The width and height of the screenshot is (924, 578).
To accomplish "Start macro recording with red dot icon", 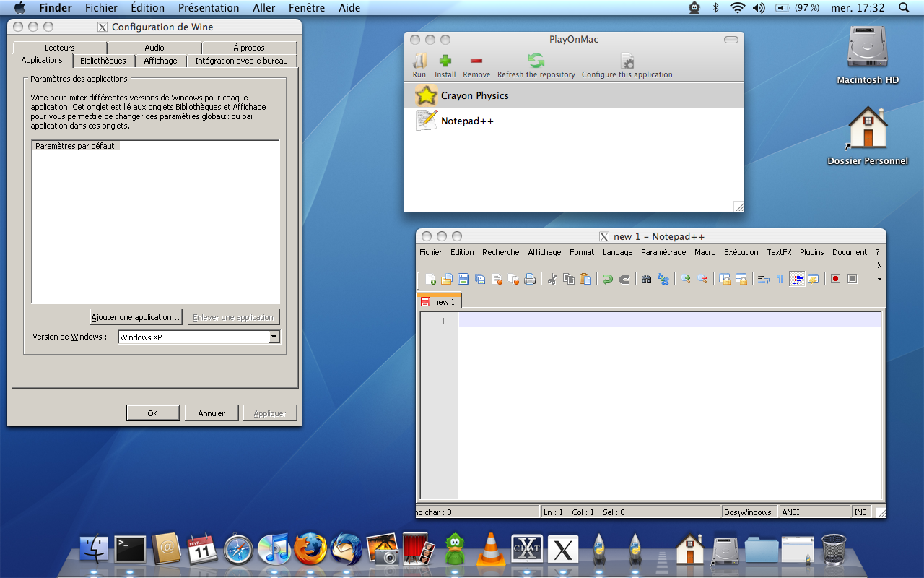I will [x=835, y=279].
